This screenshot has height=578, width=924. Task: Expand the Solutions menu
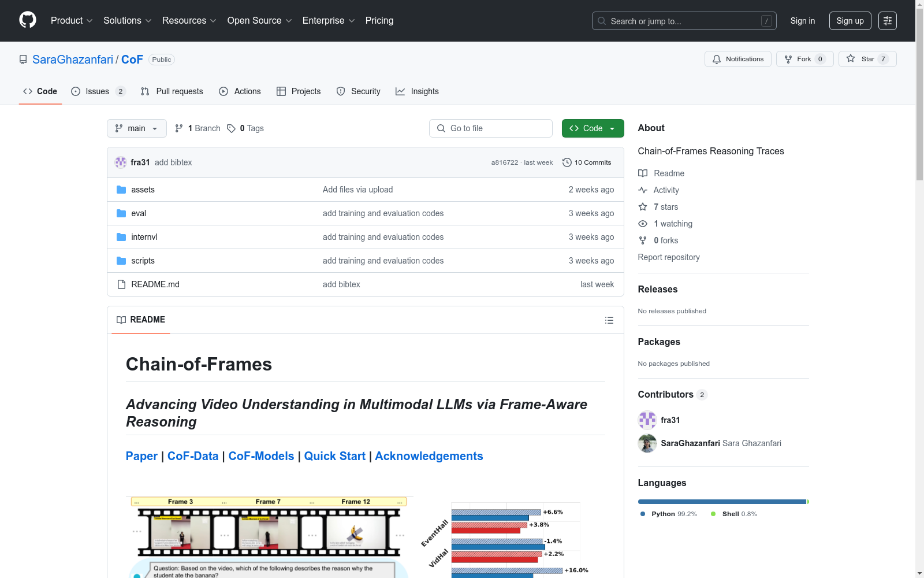128,20
